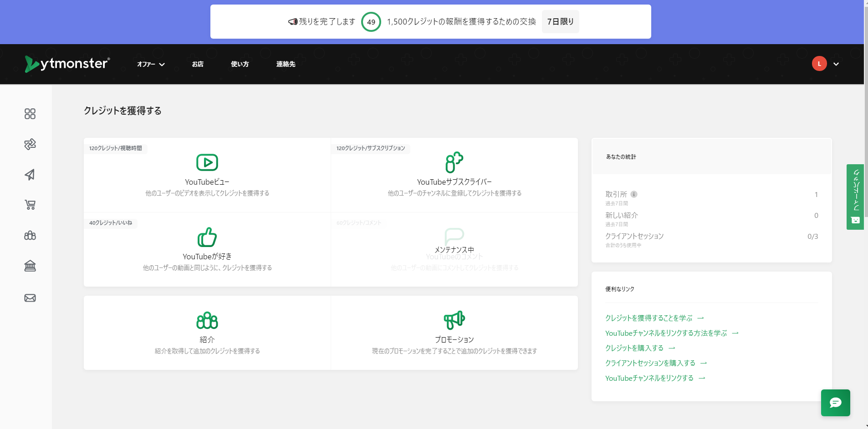Click the 新しい紹介 statistic label

622,215
